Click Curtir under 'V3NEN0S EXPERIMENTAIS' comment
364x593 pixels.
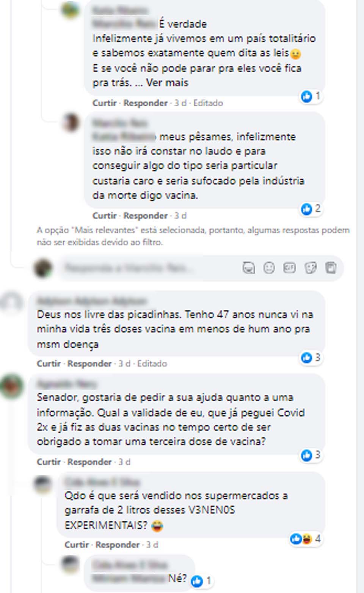pos(76,545)
